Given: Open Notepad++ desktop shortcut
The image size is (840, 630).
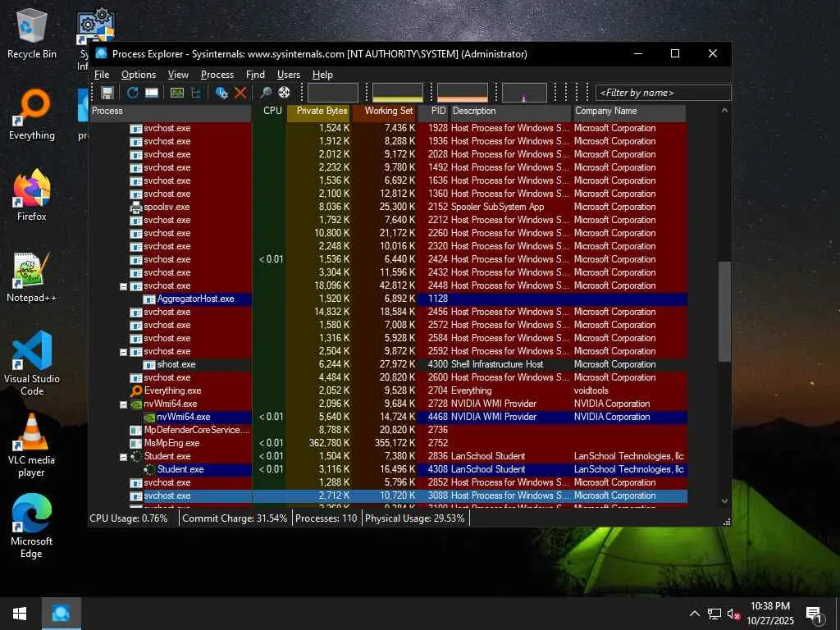Looking at the screenshot, I should click(x=32, y=277).
